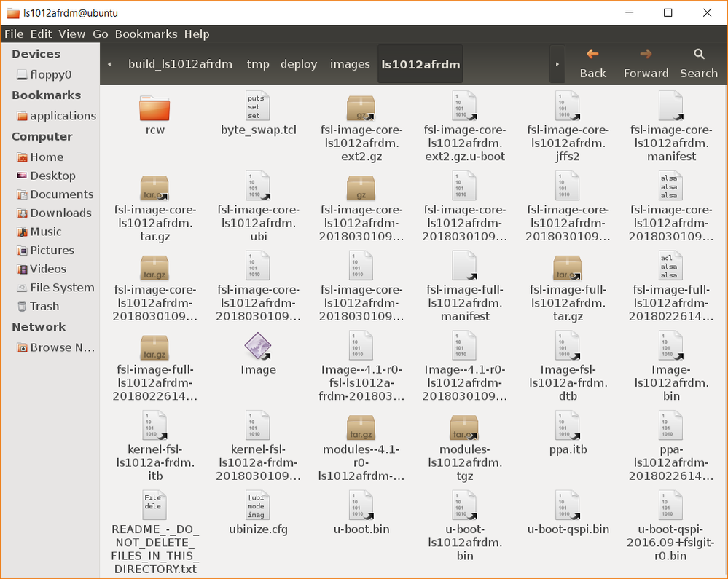The image size is (728, 579).
Task: Select the ubinize.cfg configuration file
Action: click(x=257, y=505)
